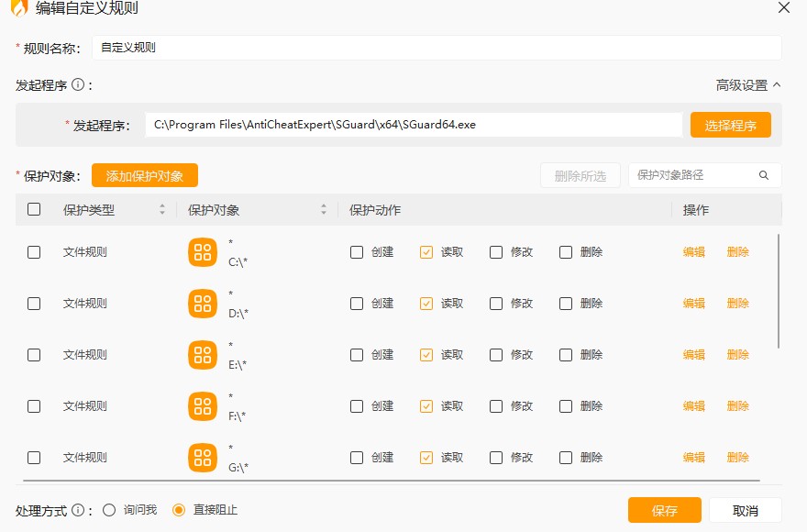Click the orange file icon for D:\*
This screenshot has height=532, width=807.
203,304
